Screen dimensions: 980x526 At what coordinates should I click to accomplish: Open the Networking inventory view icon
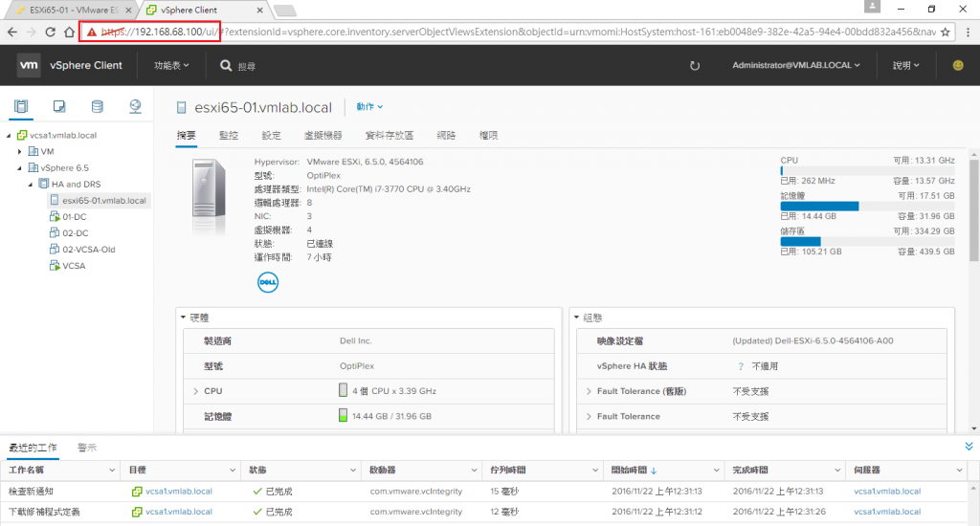pos(135,106)
